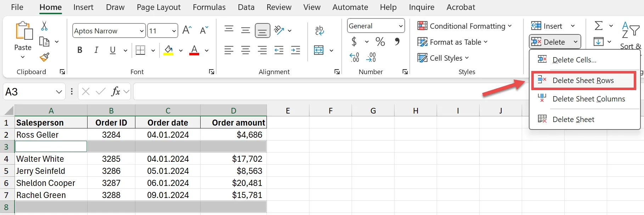This screenshot has width=644, height=215.
Task: Click the Cut scissors icon
Action: click(x=44, y=26)
